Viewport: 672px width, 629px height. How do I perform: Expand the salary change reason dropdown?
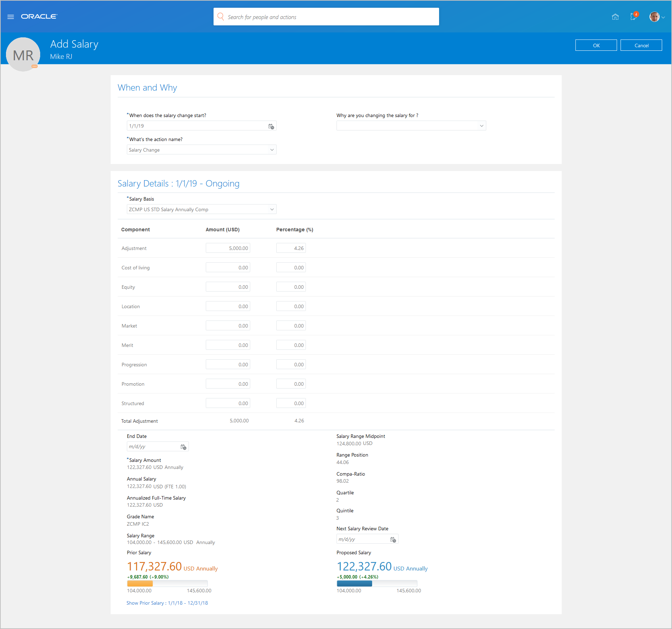(x=481, y=126)
